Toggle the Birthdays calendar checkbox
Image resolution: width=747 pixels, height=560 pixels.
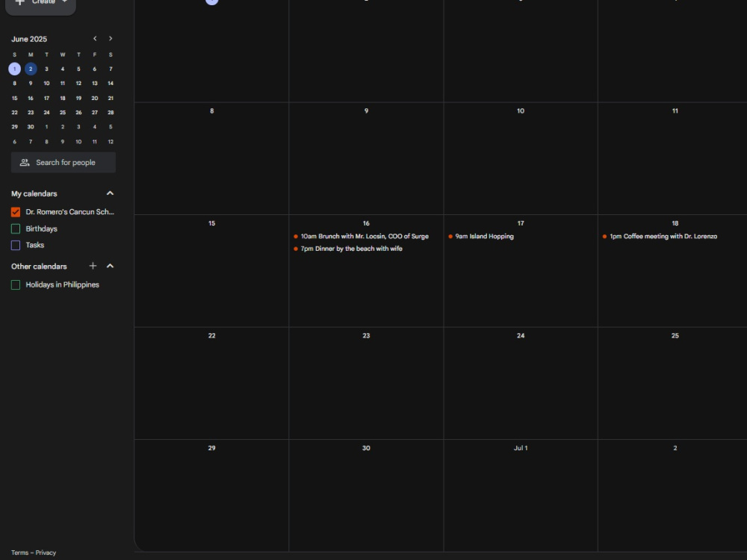[16, 229]
